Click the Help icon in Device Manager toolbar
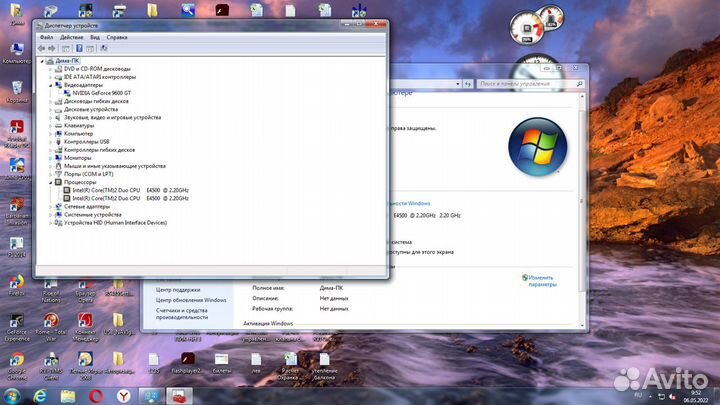Viewport: 720px width, 405px height. (x=80, y=47)
